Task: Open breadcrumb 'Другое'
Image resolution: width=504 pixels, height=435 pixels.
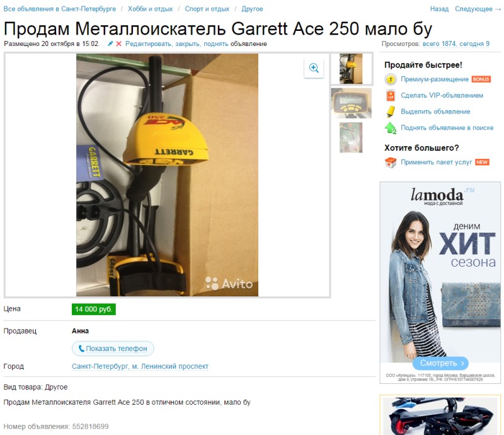Action: [252, 9]
